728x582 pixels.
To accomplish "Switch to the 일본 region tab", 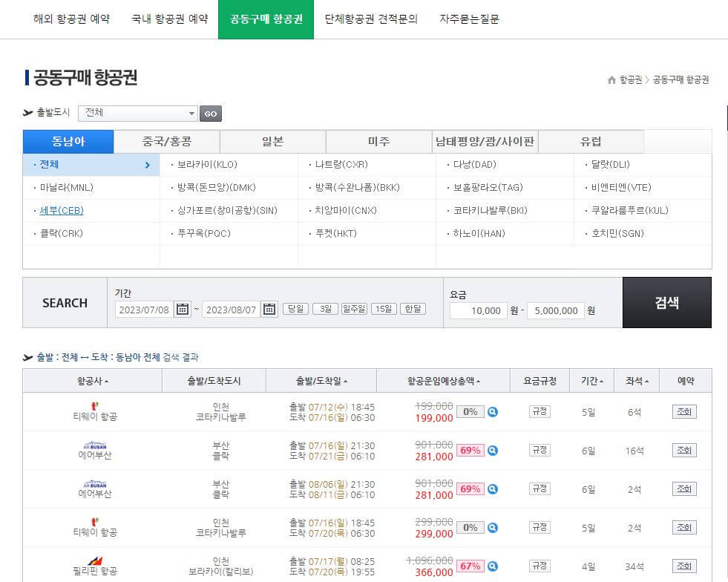I will pyautogui.click(x=272, y=140).
